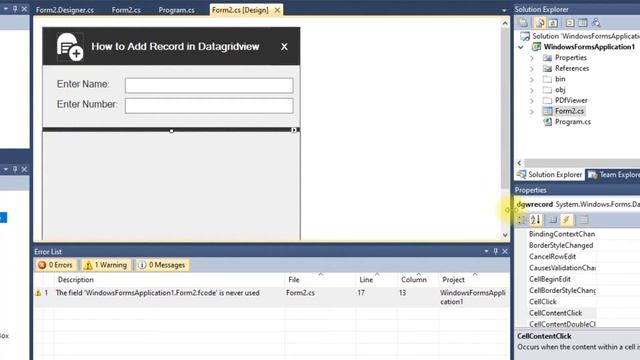Select the PDfViewer folder in Solution Explorer
640x360 pixels.
coord(571,100)
